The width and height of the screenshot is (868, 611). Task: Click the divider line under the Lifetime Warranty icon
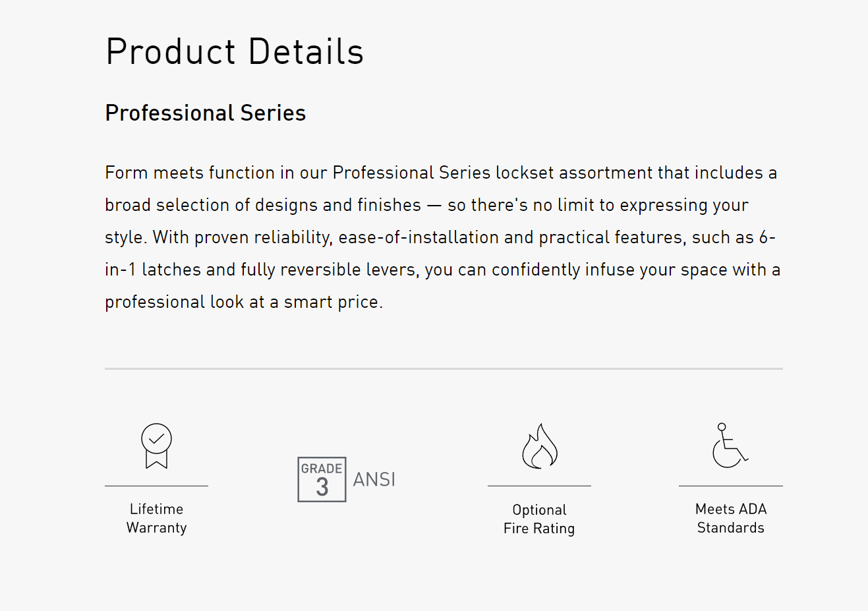[156, 486]
